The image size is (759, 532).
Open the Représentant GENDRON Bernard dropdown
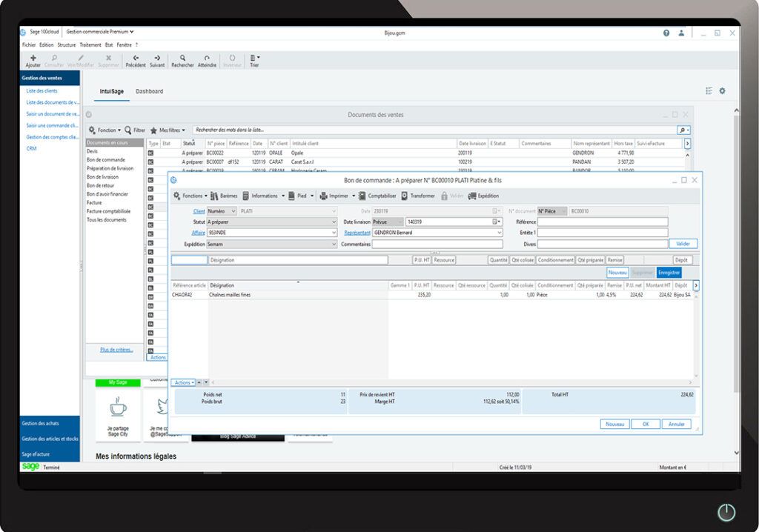[499, 233]
